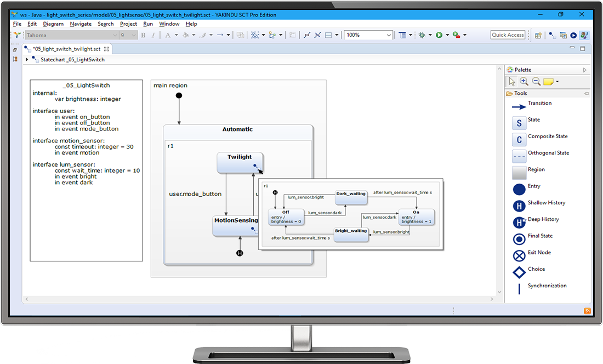
Task: Activate the zoom-in tool in the palette
Action: pos(524,81)
